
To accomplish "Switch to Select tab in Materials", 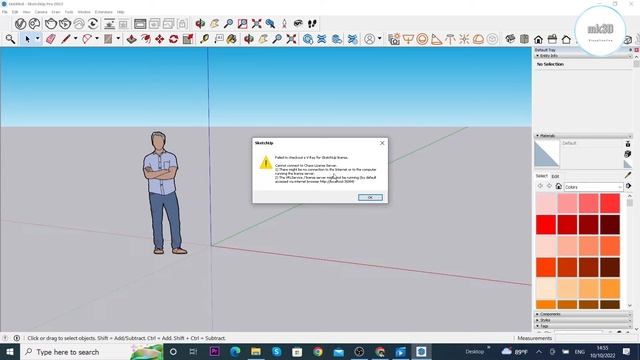I will pyautogui.click(x=542, y=176).
